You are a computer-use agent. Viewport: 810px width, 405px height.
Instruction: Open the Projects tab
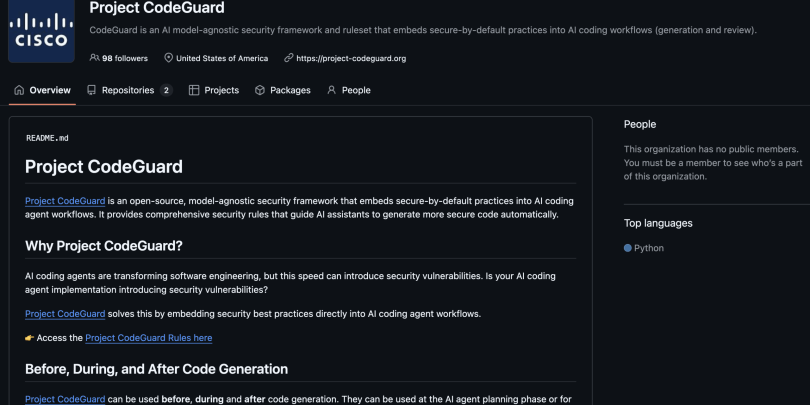click(221, 90)
